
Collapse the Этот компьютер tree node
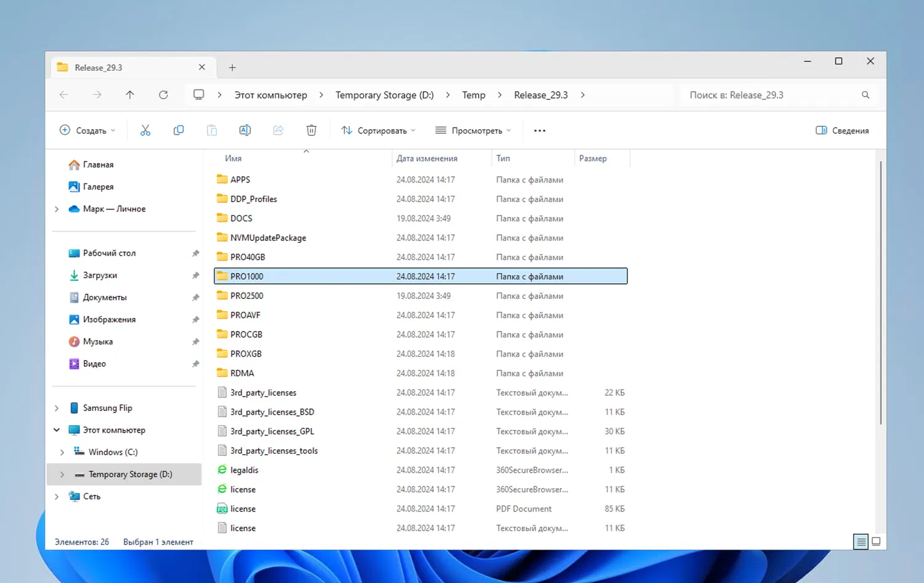point(57,430)
